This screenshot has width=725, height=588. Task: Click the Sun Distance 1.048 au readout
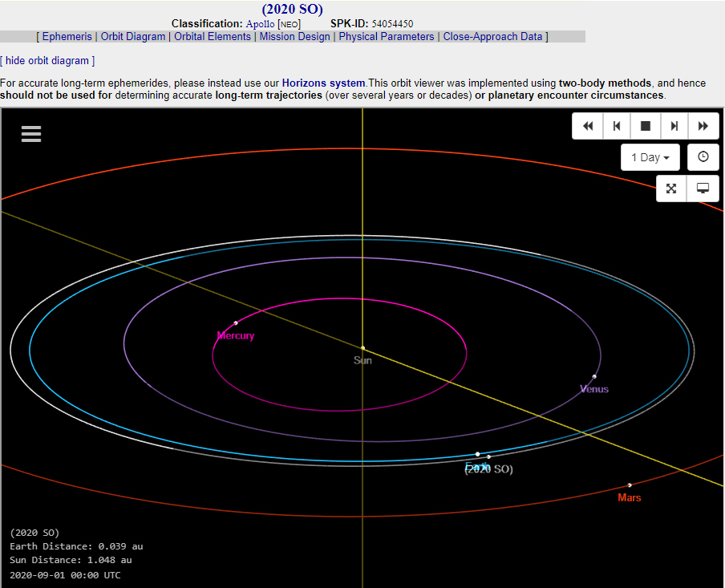click(71, 560)
